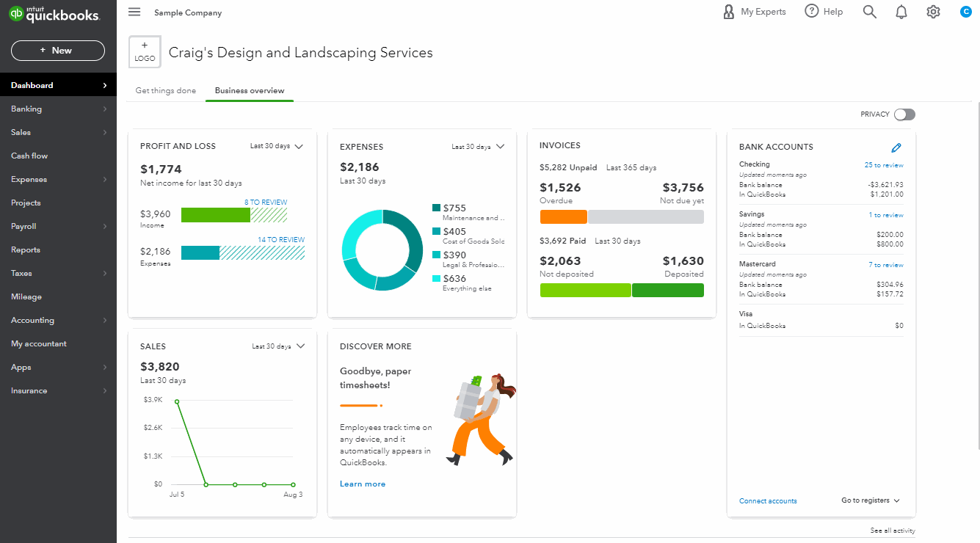Click the expenses donut chart
Viewport: 980px width, 543px height.
[x=382, y=250]
